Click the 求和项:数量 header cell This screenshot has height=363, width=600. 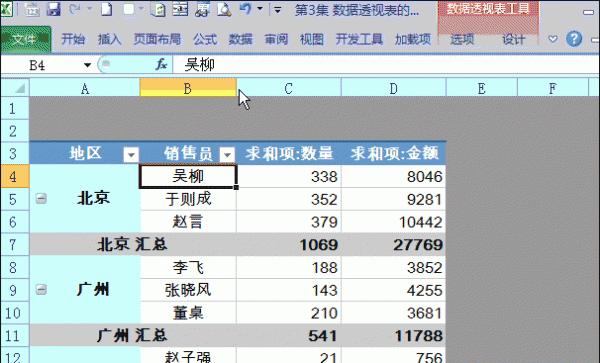click(x=289, y=153)
